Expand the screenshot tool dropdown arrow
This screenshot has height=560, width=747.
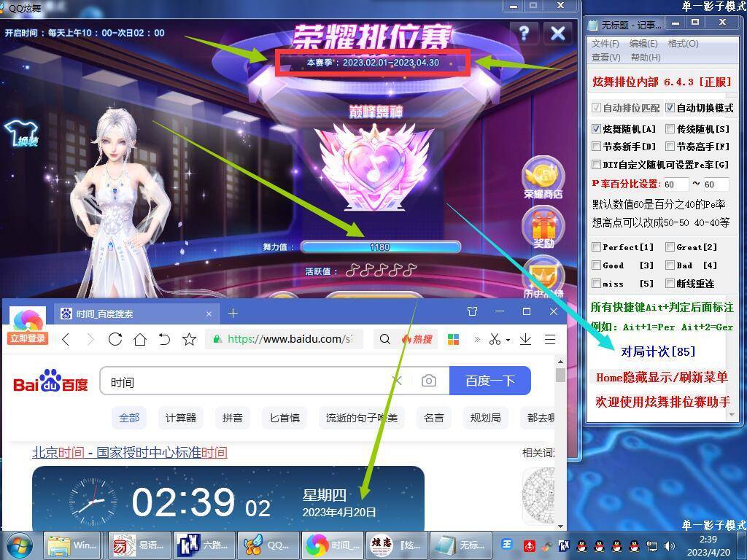click(508, 340)
